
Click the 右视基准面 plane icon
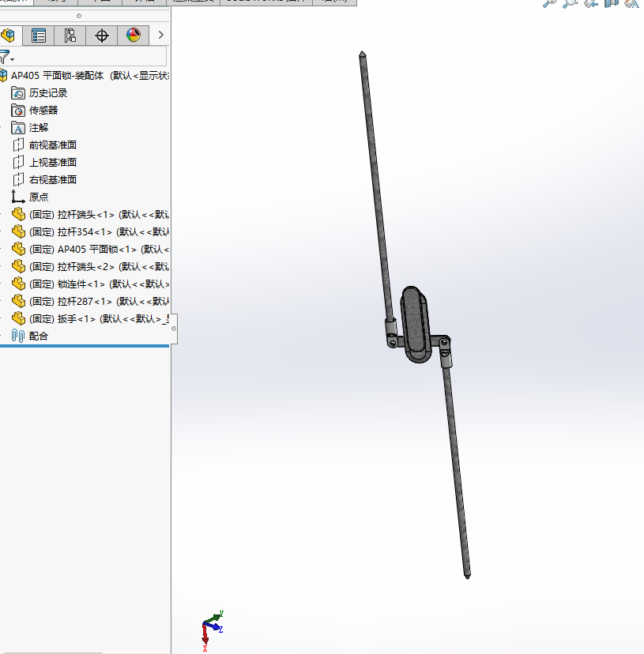click(18, 180)
